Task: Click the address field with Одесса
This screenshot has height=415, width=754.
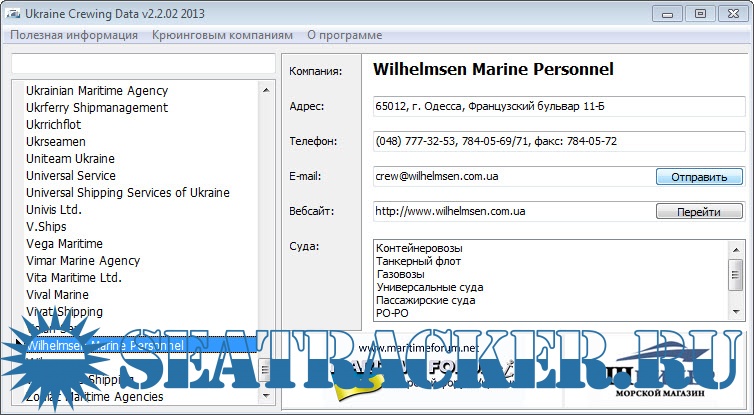Action: [x=557, y=106]
